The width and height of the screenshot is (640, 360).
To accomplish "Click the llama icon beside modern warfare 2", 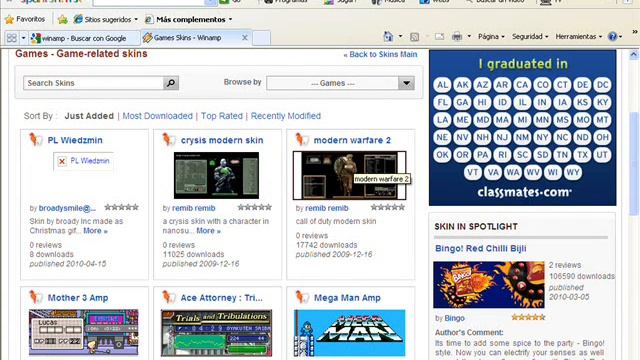I will [x=302, y=140].
